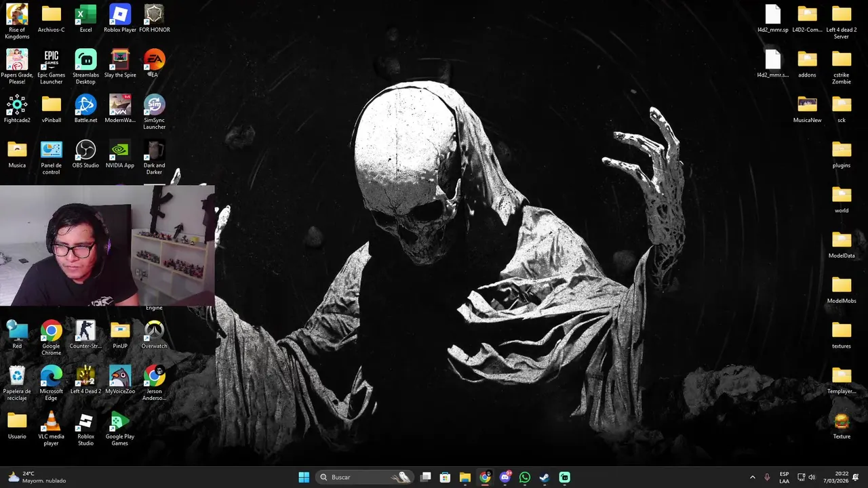Open the NVIDIA App shortcut
This screenshot has width=868, height=488.
point(120,154)
